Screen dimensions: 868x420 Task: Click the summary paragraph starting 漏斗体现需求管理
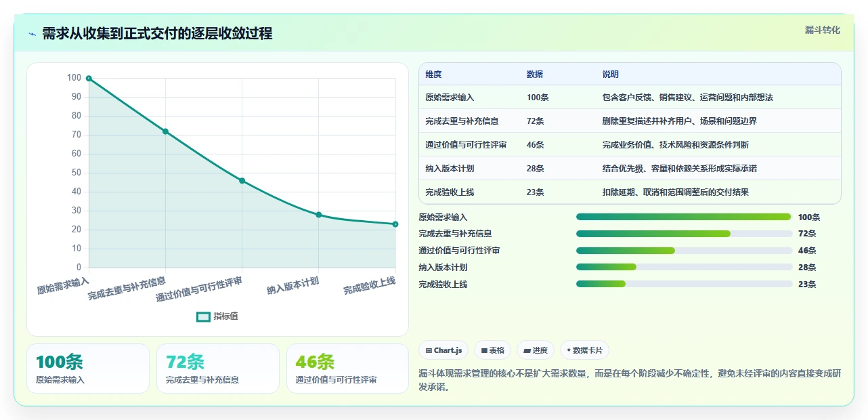630,381
